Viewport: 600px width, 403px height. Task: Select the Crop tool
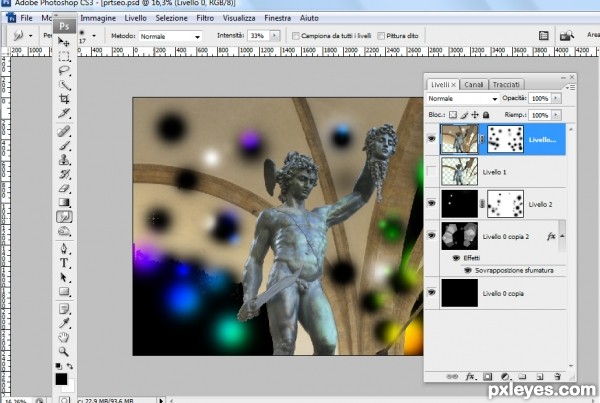[64, 99]
